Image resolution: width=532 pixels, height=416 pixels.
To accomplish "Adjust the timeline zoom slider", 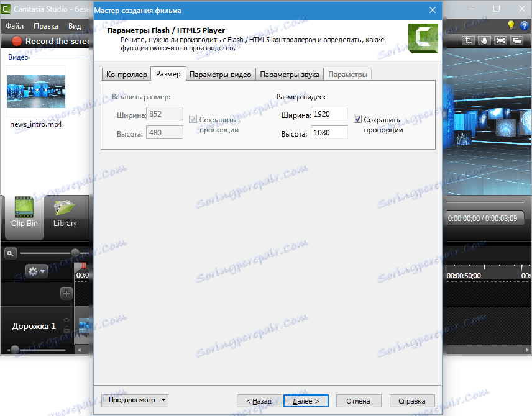I will pyautogui.click(x=75, y=252).
